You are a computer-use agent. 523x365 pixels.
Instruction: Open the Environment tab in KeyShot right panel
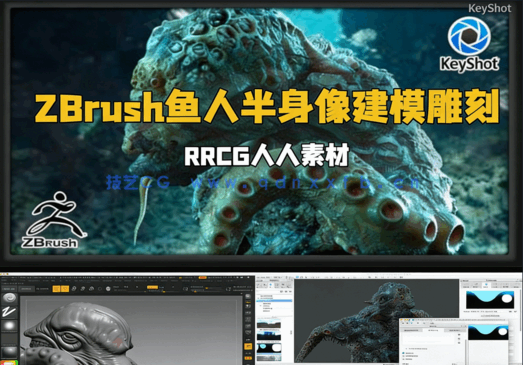[486, 285]
